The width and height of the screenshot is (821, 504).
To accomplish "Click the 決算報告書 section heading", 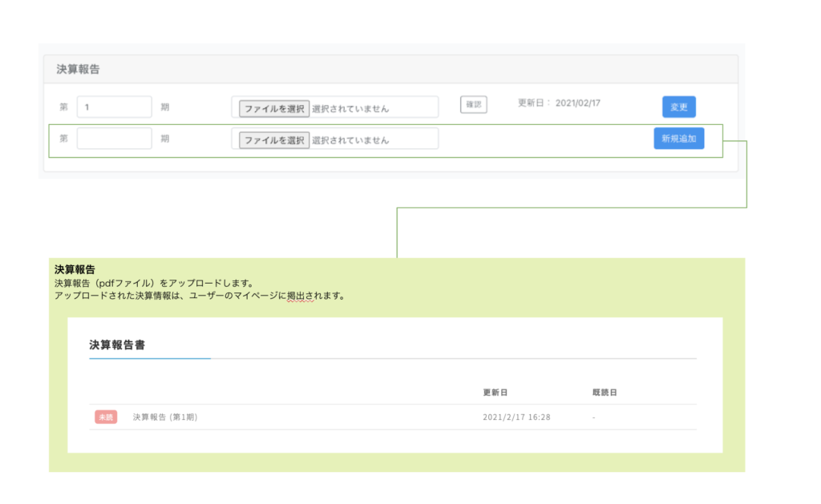I will (117, 345).
